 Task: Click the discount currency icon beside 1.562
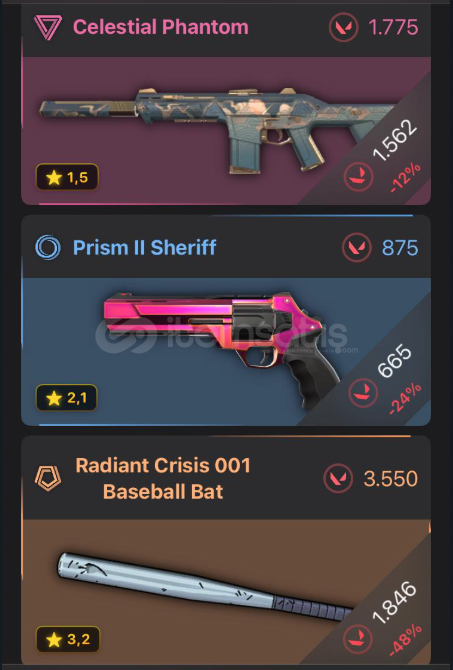pos(359,176)
